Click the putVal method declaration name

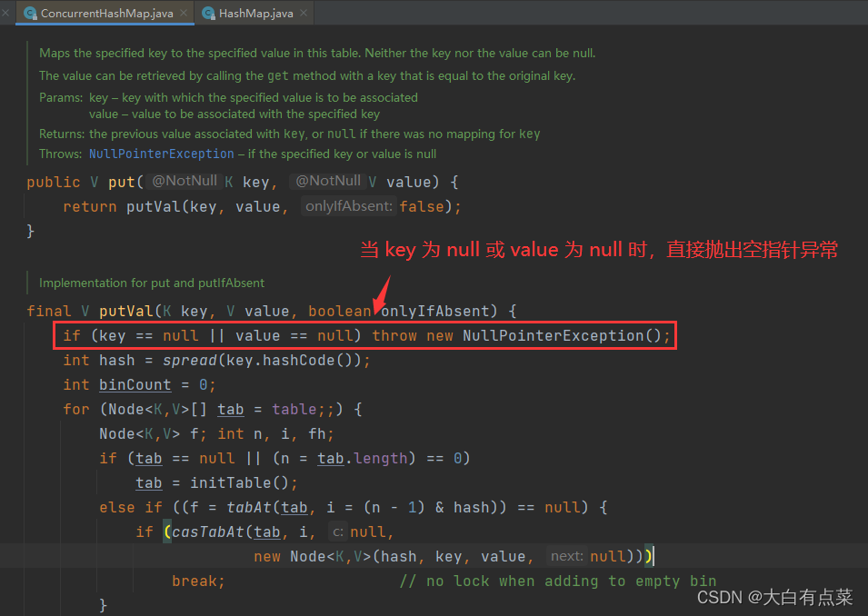[x=126, y=311]
